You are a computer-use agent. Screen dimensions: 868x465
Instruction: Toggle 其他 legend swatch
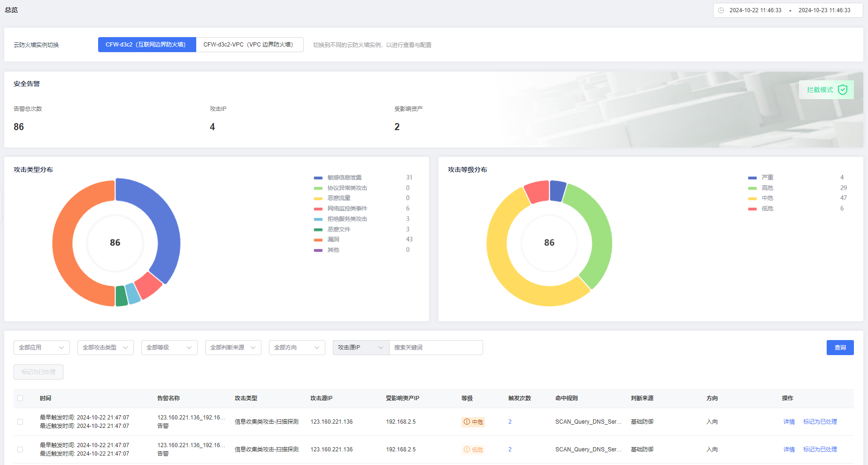pos(318,250)
